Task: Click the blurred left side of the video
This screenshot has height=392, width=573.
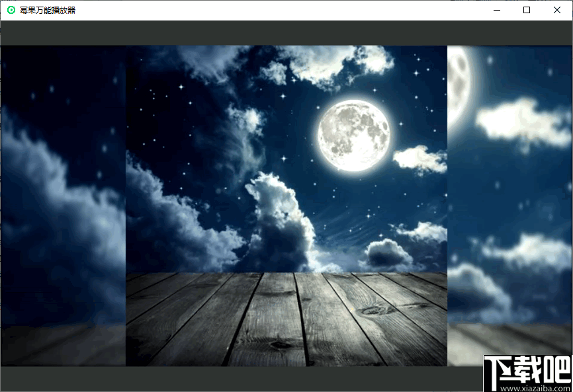Action: (x=64, y=206)
